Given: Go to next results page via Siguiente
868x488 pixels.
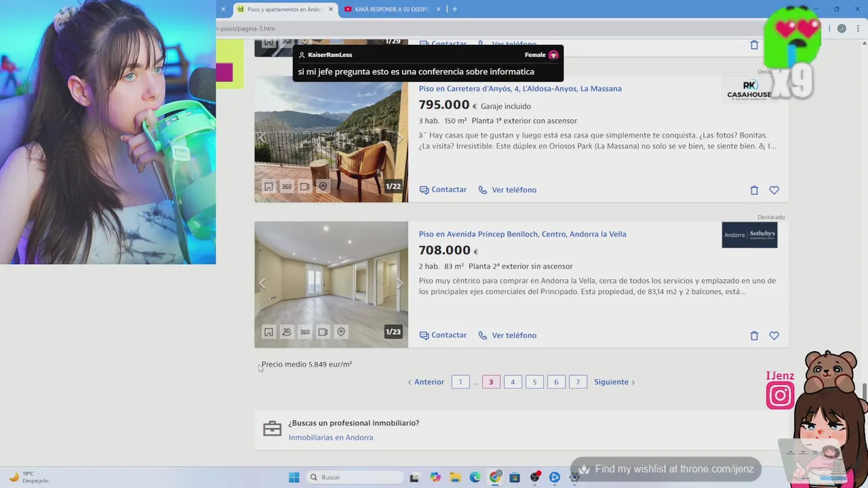Looking at the screenshot, I should point(615,382).
